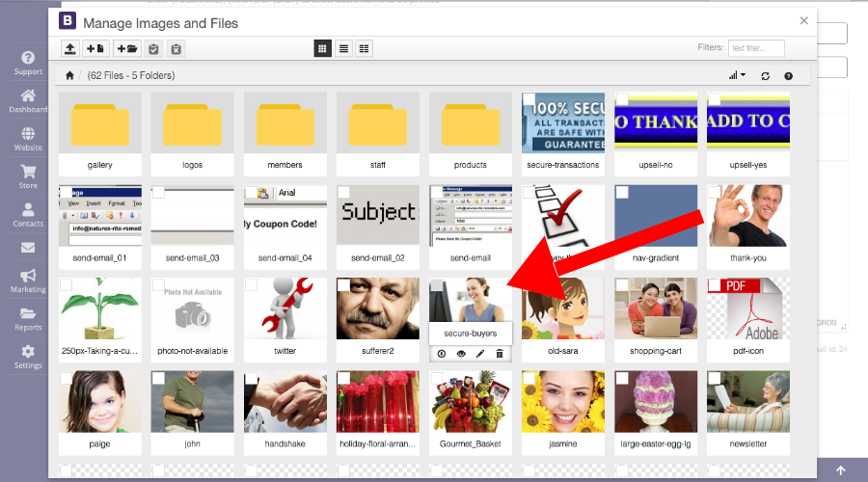The width and height of the screenshot is (868, 482).
Task: Open the Store section in the sidebar
Action: tap(28, 175)
